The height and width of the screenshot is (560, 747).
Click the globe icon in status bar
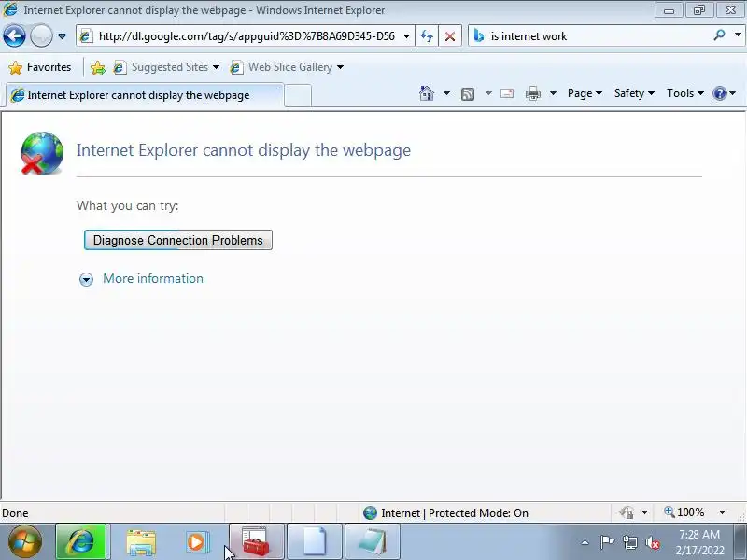[370, 512]
